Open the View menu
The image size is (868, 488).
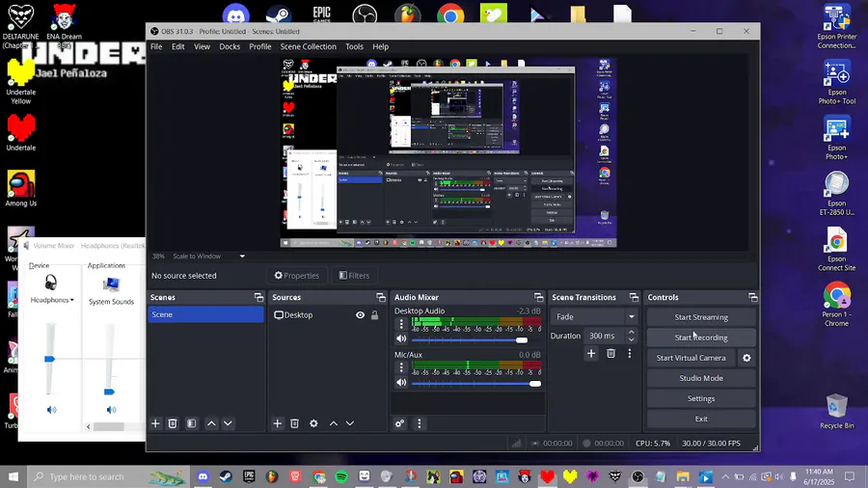point(202,46)
